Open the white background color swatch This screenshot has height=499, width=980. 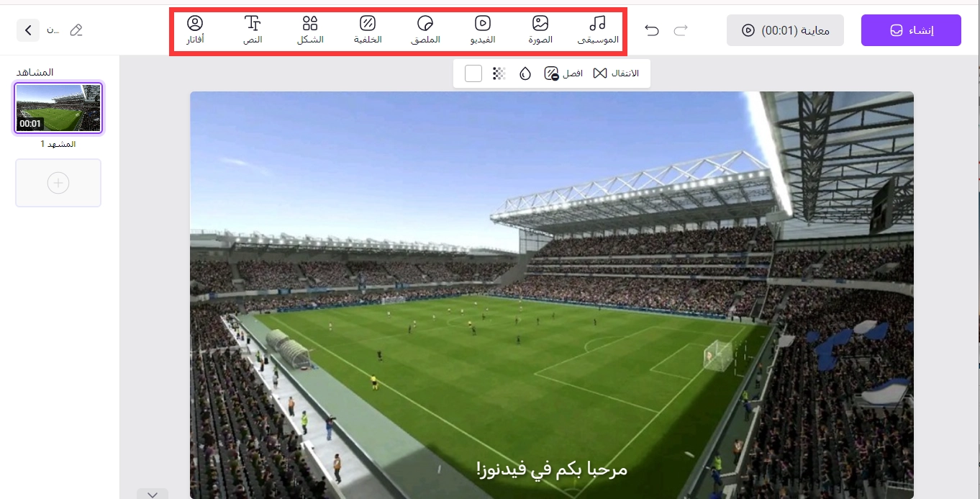coord(473,73)
